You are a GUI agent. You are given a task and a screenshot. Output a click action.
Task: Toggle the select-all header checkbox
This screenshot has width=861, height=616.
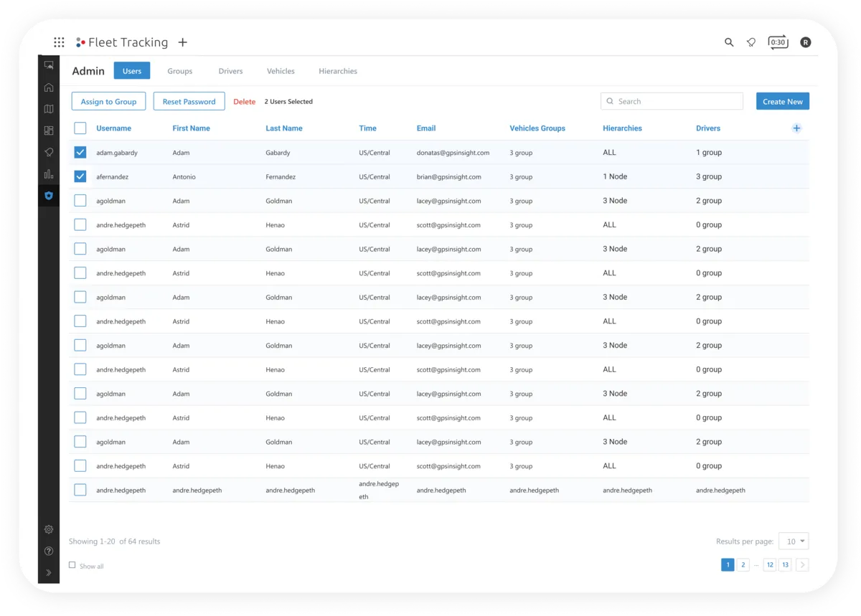[80, 128]
